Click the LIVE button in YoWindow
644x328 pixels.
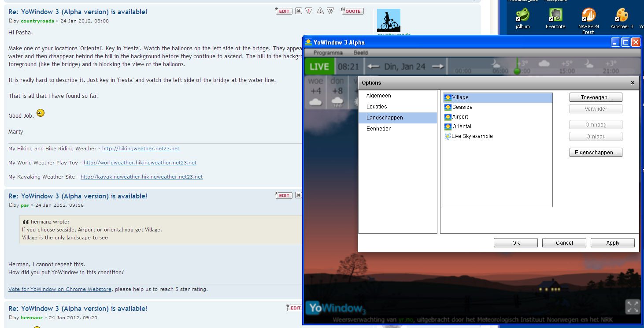click(x=319, y=67)
